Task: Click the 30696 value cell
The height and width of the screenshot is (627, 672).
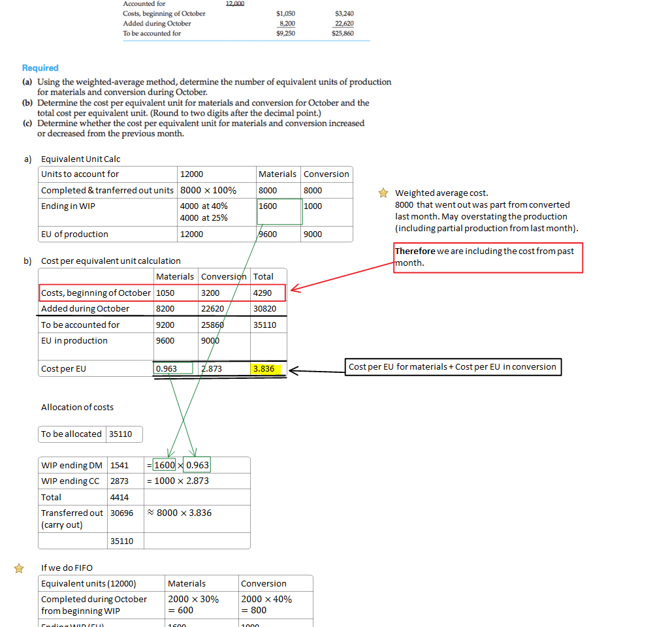Action: (x=125, y=519)
